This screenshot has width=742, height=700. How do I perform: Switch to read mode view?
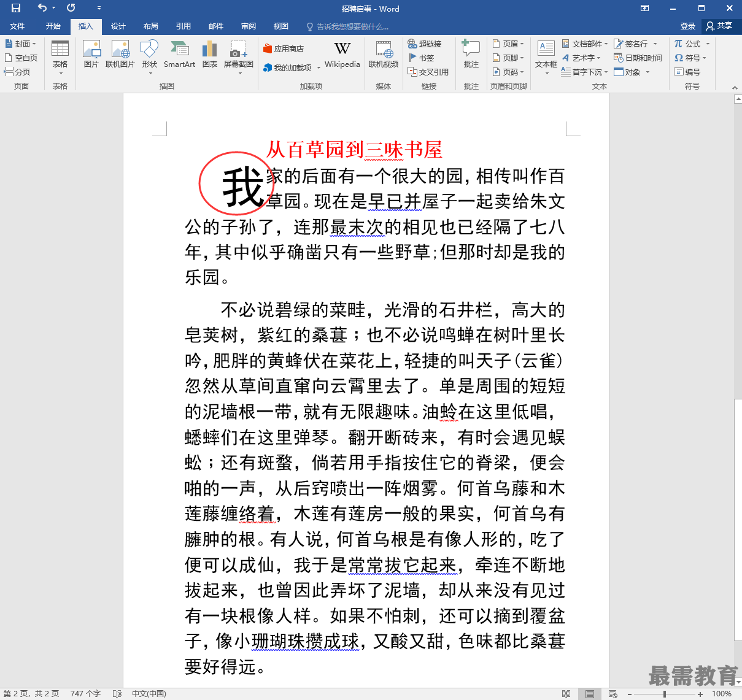coord(566,694)
